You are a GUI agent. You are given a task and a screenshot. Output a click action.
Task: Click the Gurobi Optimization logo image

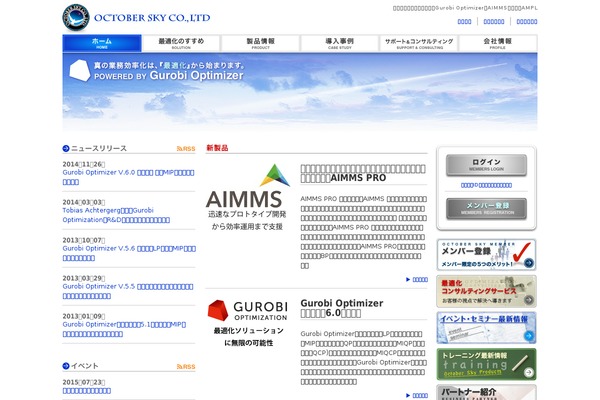tap(248, 323)
